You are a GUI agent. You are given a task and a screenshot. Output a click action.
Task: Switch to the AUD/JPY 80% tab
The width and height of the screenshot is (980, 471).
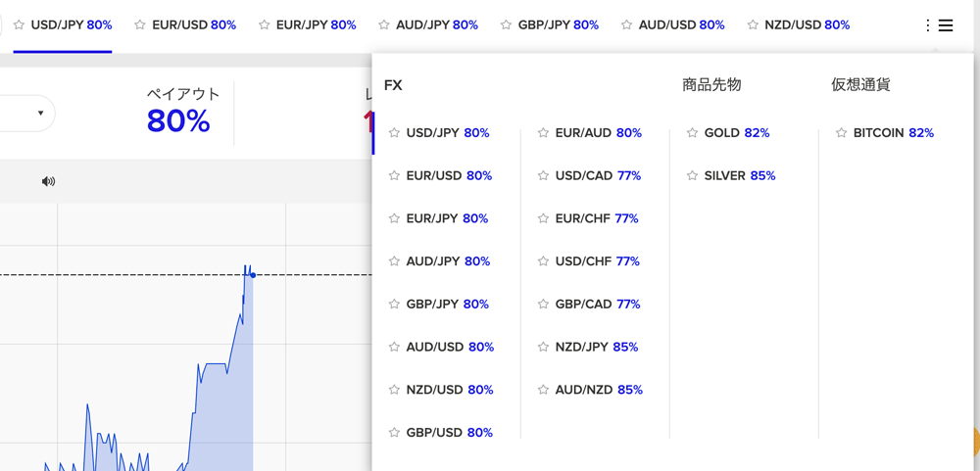(x=437, y=25)
